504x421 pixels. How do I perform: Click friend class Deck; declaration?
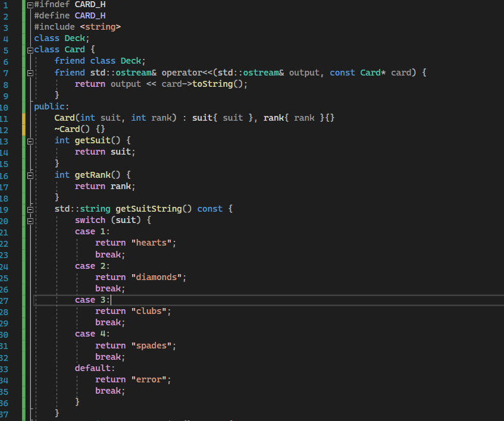[x=100, y=61]
